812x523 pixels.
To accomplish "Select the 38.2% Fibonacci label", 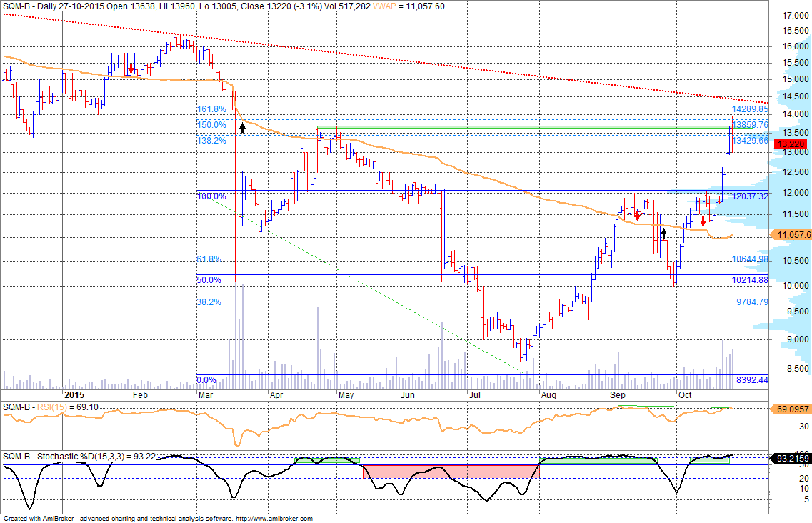I will coord(209,302).
